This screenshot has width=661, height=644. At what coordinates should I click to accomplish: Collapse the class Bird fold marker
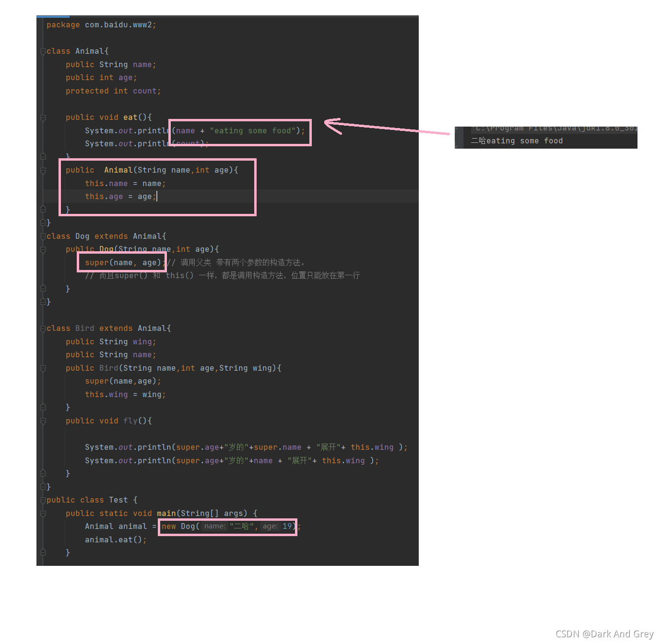43,328
